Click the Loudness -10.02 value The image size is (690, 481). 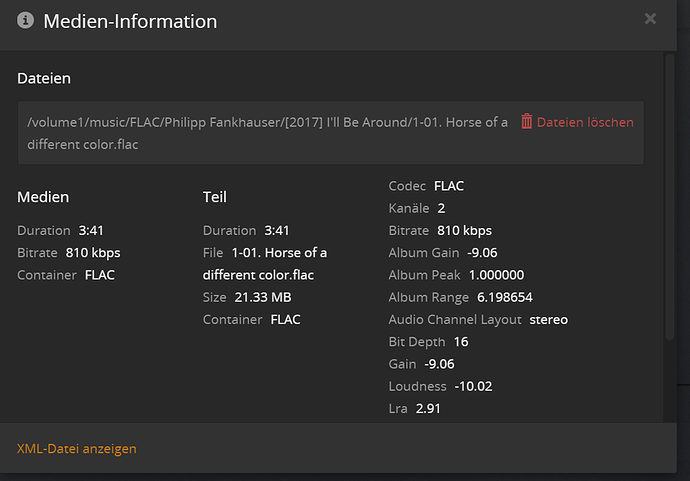[x=473, y=386]
